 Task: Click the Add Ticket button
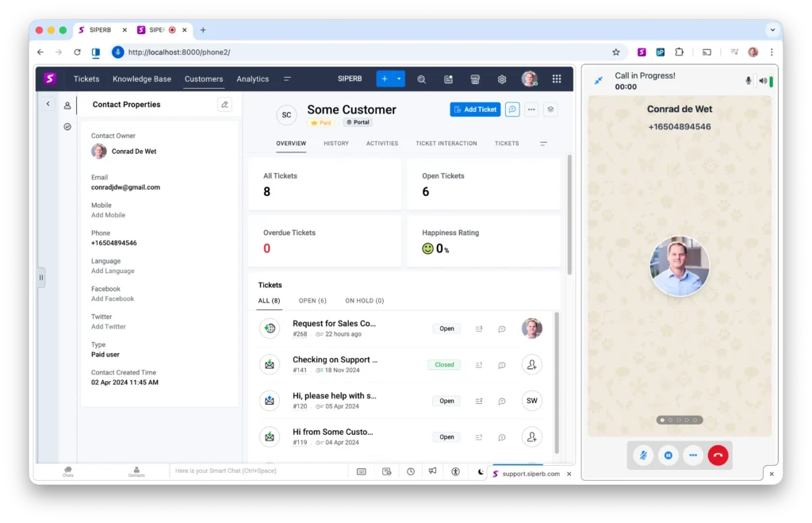(475, 110)
